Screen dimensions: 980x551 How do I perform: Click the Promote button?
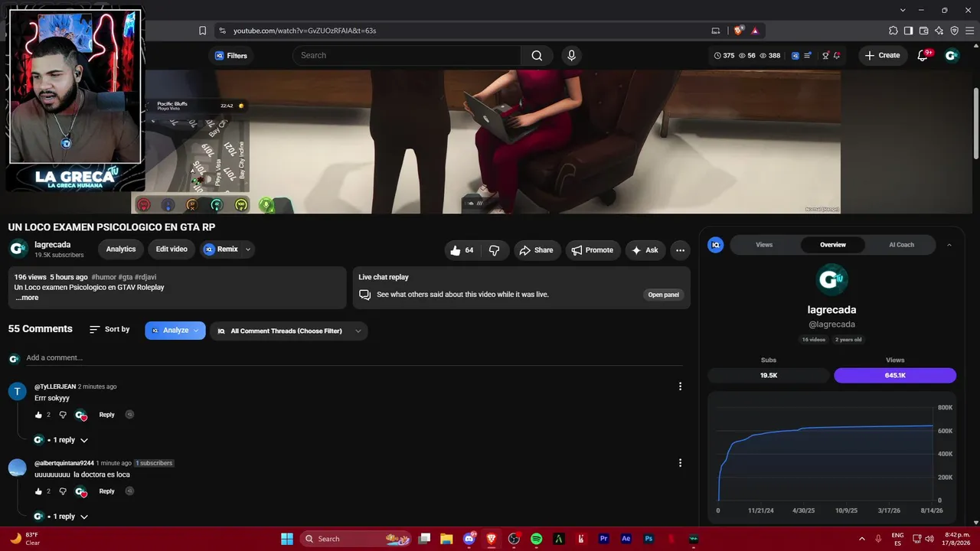(593, 250)
